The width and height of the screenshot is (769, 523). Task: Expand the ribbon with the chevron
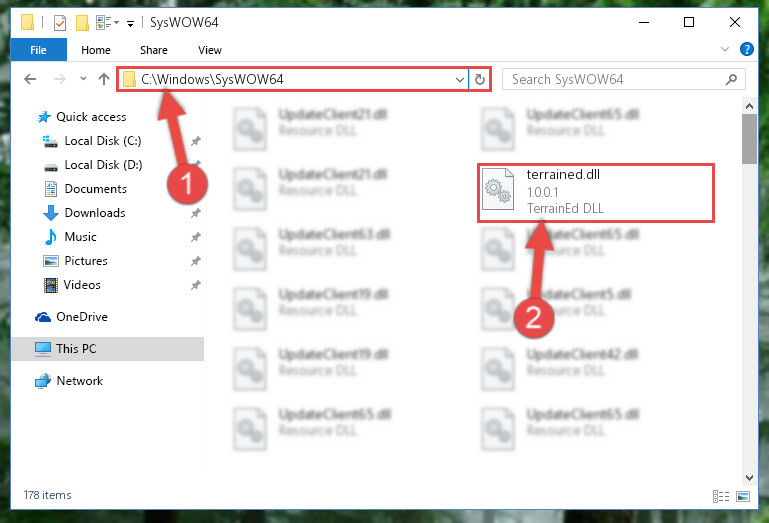[724, 49]
